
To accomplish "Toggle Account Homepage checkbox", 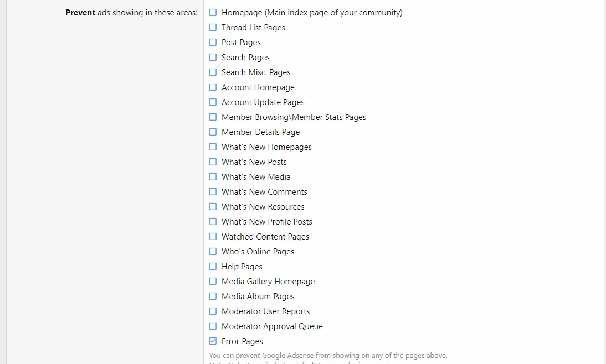I will tap(213, 87).
